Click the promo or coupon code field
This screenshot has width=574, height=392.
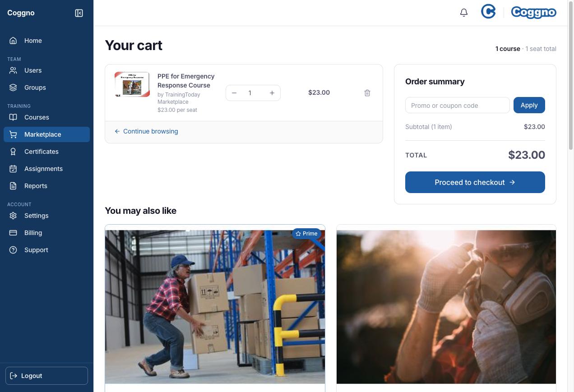458,105
